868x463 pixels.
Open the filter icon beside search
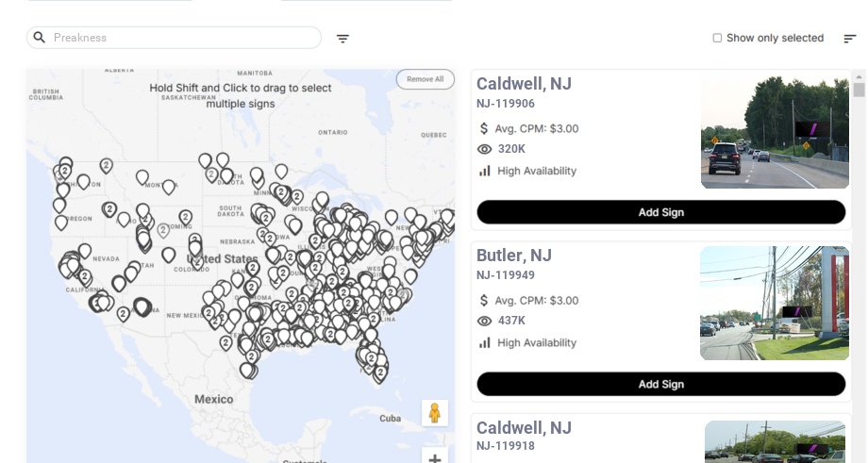tap(342, 39)
